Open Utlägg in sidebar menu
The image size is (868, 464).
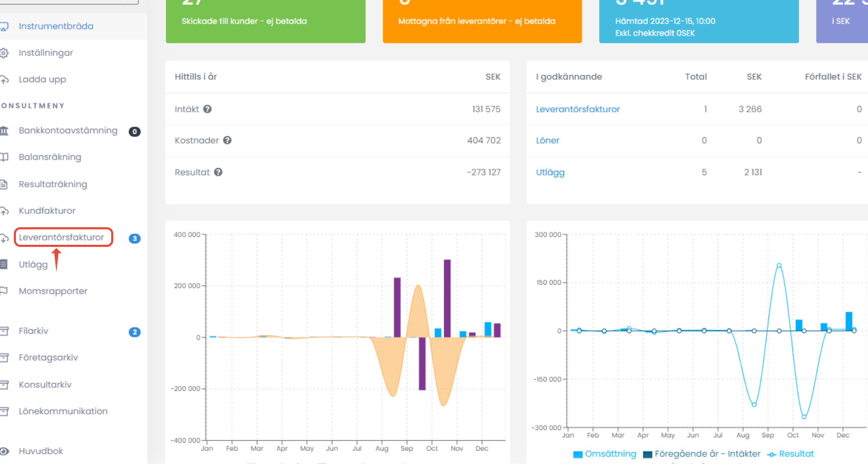click(33, 264)
